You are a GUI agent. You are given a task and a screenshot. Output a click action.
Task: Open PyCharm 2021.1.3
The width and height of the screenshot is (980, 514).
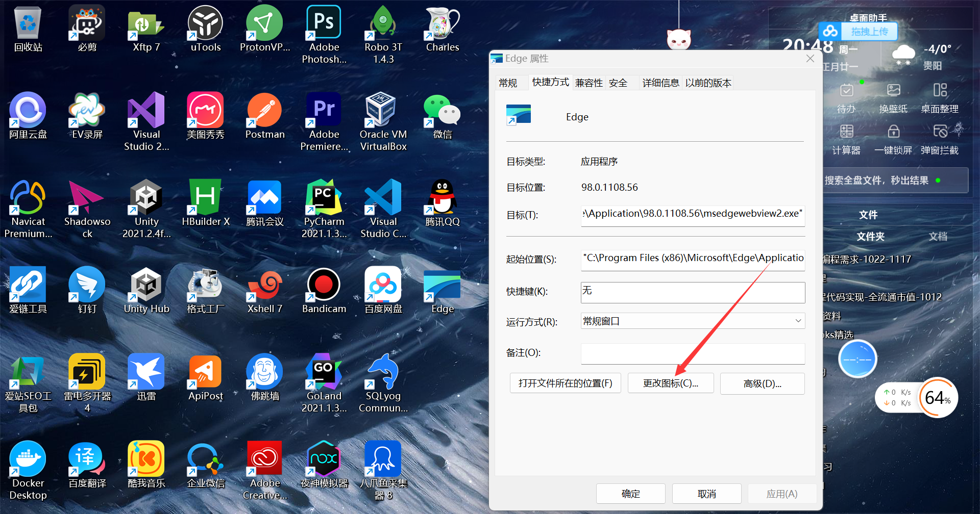[323, 203]
